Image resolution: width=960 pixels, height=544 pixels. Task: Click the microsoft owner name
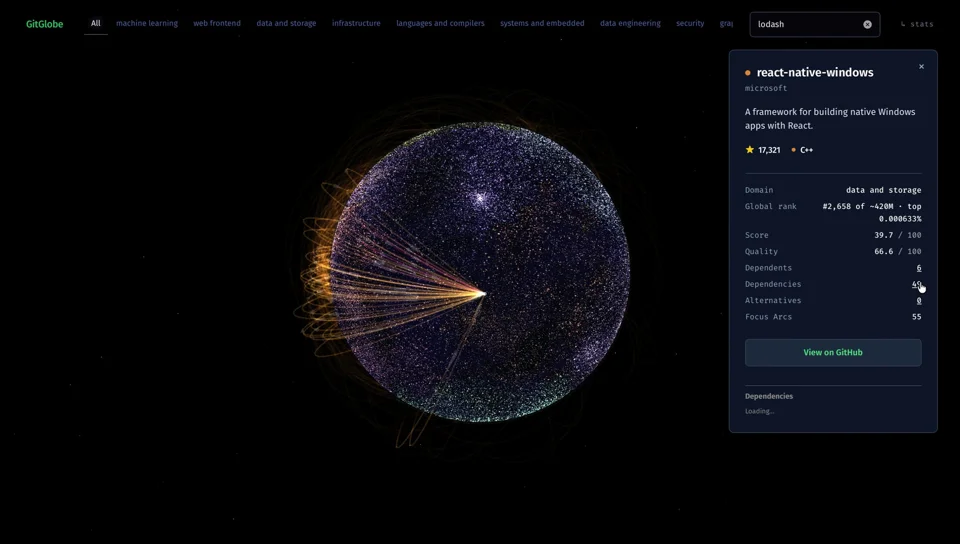pos(766,88)
